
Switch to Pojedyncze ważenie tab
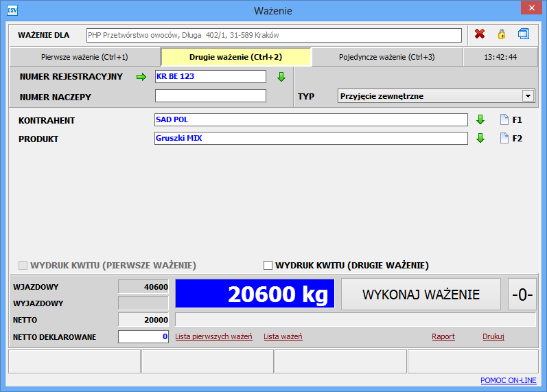pos(386,57)
